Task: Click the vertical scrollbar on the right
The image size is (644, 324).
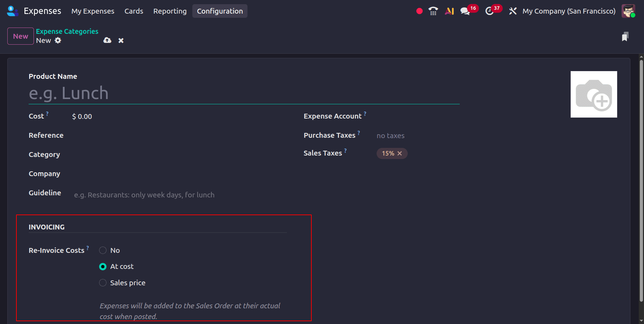Action: [641, 181]
